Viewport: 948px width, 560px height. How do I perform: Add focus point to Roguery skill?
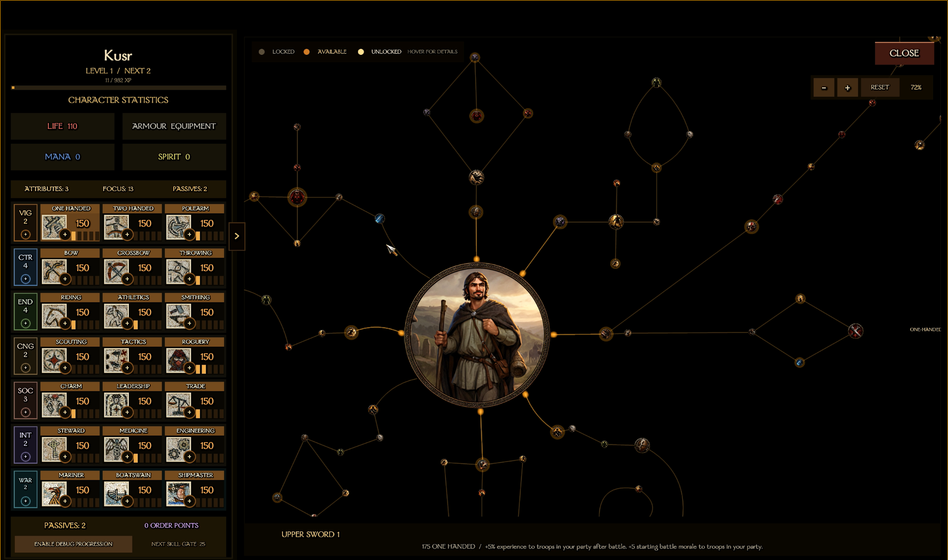pyautogui.click(x=190, y=368)
